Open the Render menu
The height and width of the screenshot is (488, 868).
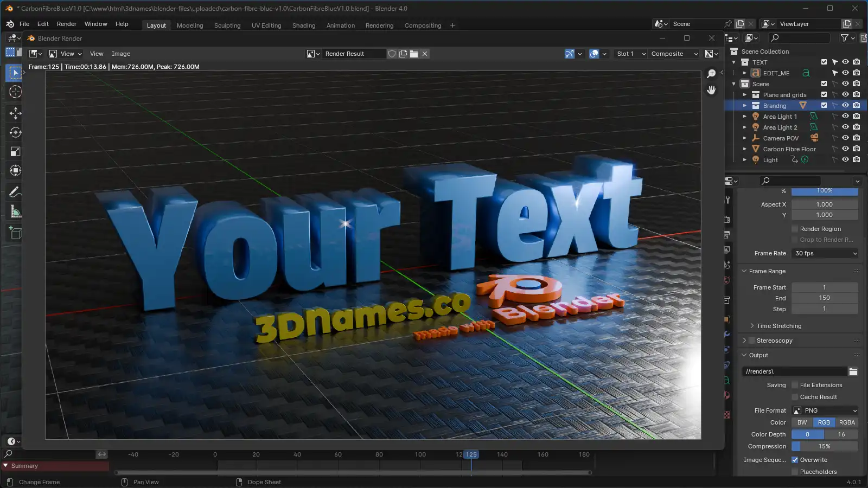point(67,24)
